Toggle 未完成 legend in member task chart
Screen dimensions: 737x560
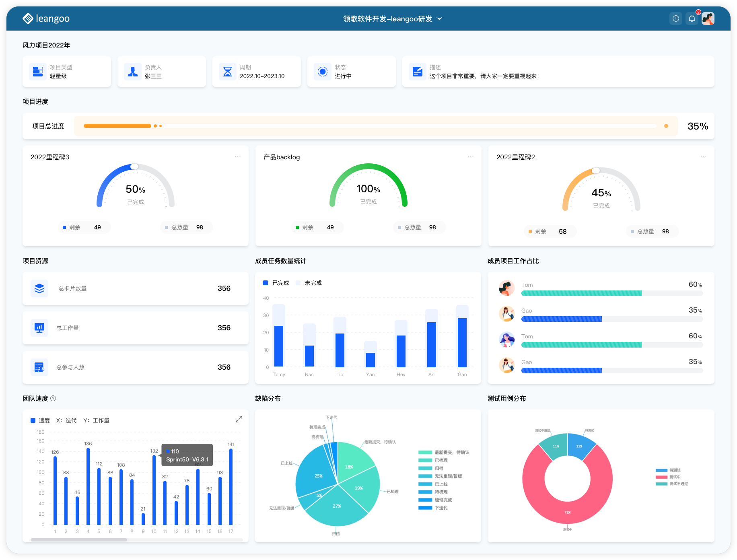pos(309,283)
